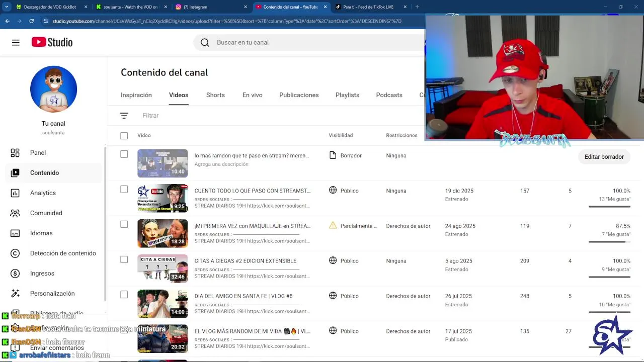Check the DIA DEL AMIGO video checkbox
Viewport: 644px width, 362px height.
click(124, 295)
